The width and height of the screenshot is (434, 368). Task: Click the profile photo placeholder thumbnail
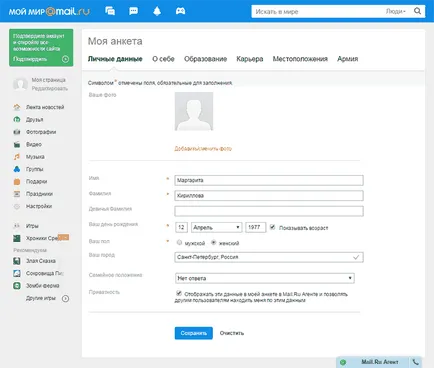(194, 111)
